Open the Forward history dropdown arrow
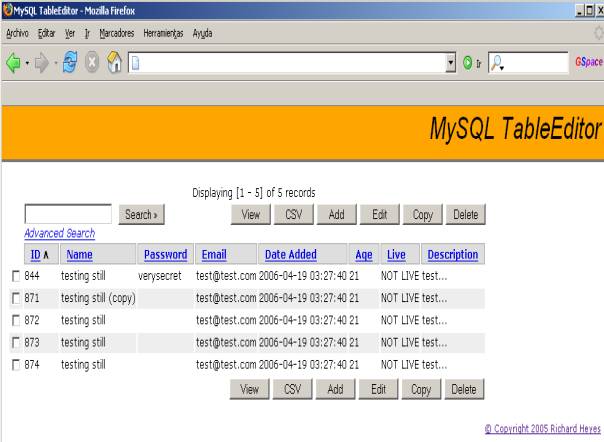This screenshot has width=604, height=442. point(55,63)
